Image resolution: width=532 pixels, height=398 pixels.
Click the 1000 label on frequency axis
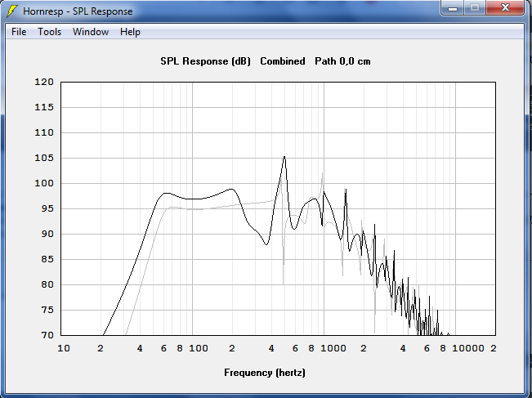[333, 348]
